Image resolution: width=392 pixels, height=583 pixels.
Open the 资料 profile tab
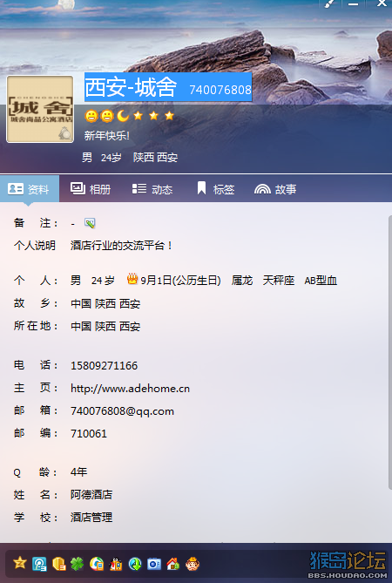click(30, 189)
